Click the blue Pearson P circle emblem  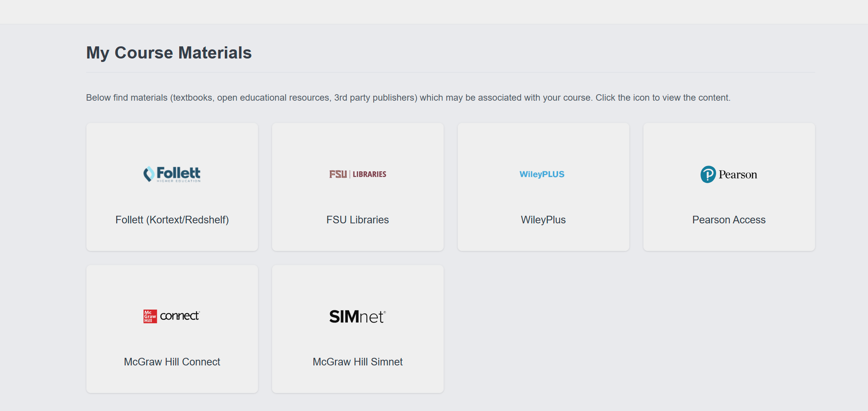tap(708, 174)
